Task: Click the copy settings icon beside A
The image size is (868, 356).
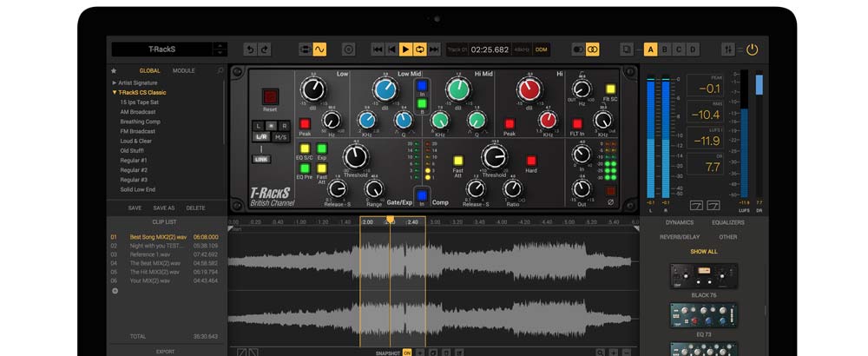Action: click(x=627, y=49)
